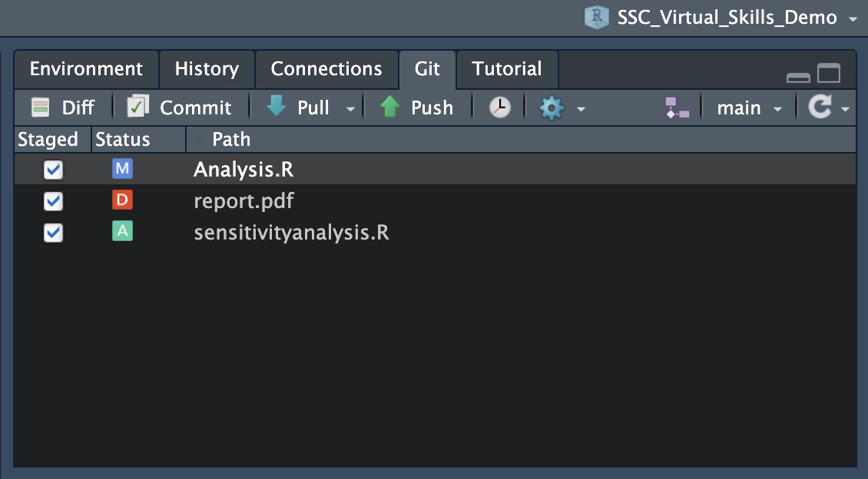Screen dimensions: 868x479
Task: Open the Commit dialog
Action: pos(180,108)
